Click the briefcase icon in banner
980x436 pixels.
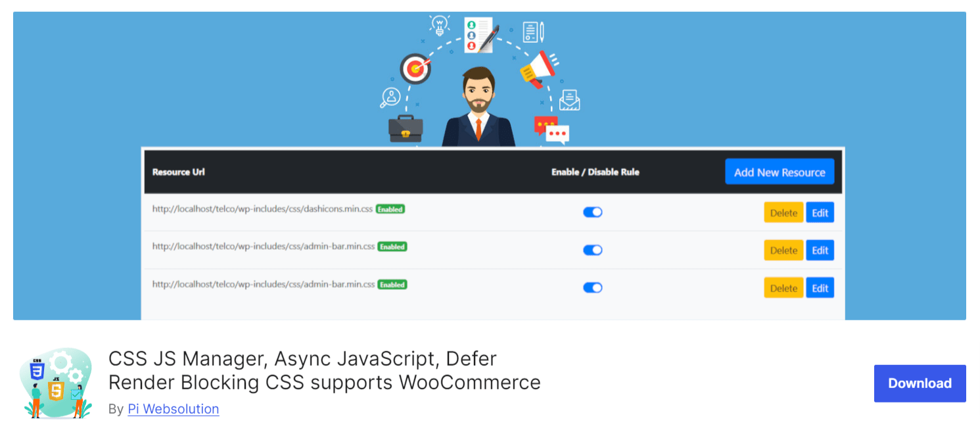(405, 129)
